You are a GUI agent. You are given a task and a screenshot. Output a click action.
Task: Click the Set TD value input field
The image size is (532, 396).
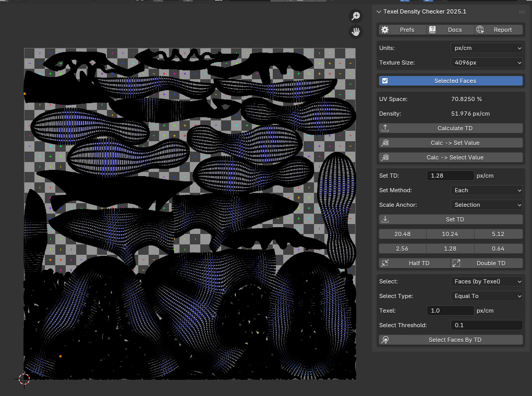[x=450, y=176]
